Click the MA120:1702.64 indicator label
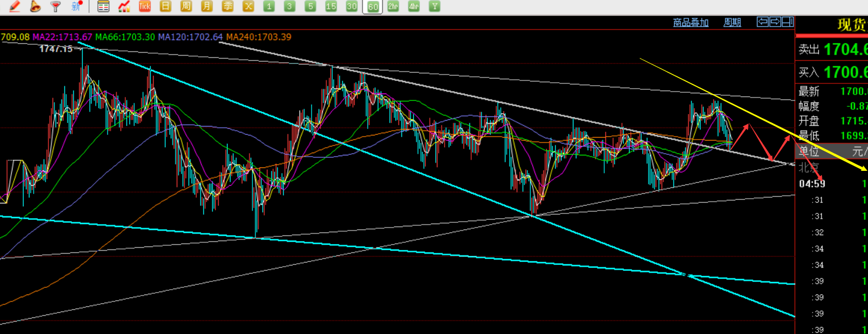868x334 pixels. [x=190, y=37]
